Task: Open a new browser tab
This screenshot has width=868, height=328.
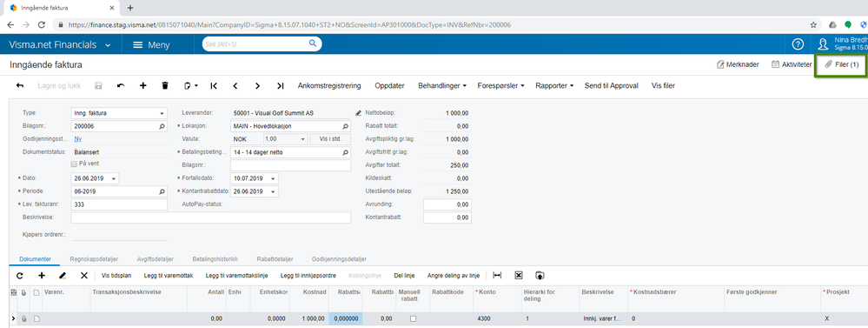Action: pos(130,8)
